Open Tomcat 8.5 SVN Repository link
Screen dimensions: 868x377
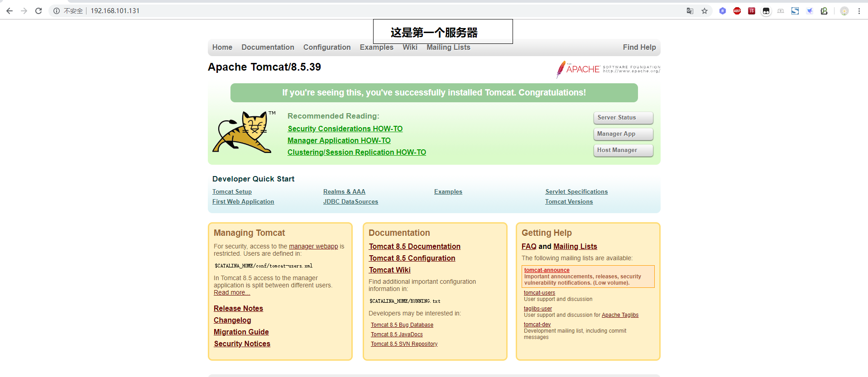click(404, 344)
